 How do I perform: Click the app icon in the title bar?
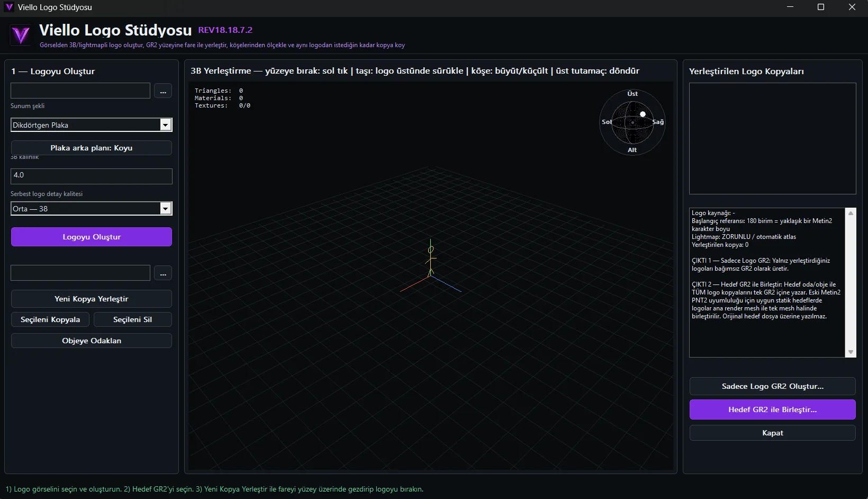click(x=9, y=7)
